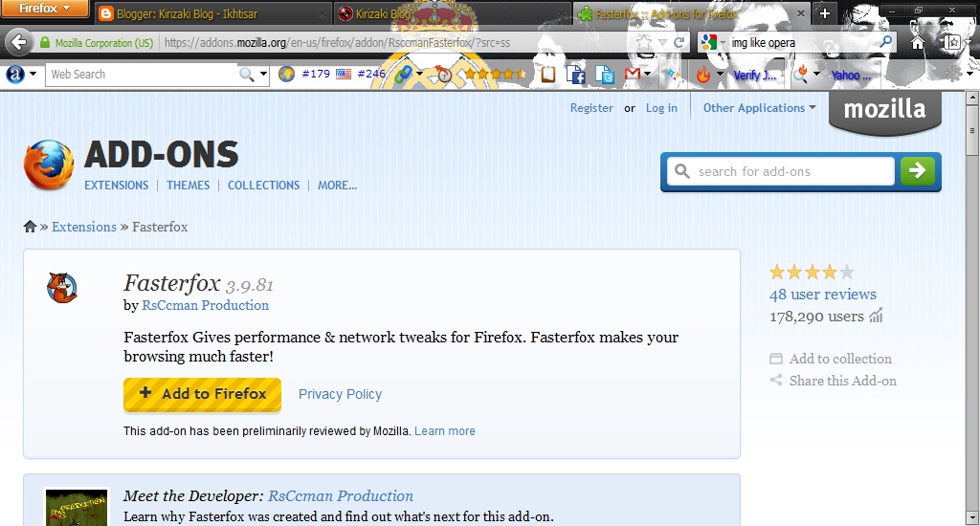Bookmark this page with the star icon
The height and width of the screenshot is (526, 980).
tap(644, 42)
